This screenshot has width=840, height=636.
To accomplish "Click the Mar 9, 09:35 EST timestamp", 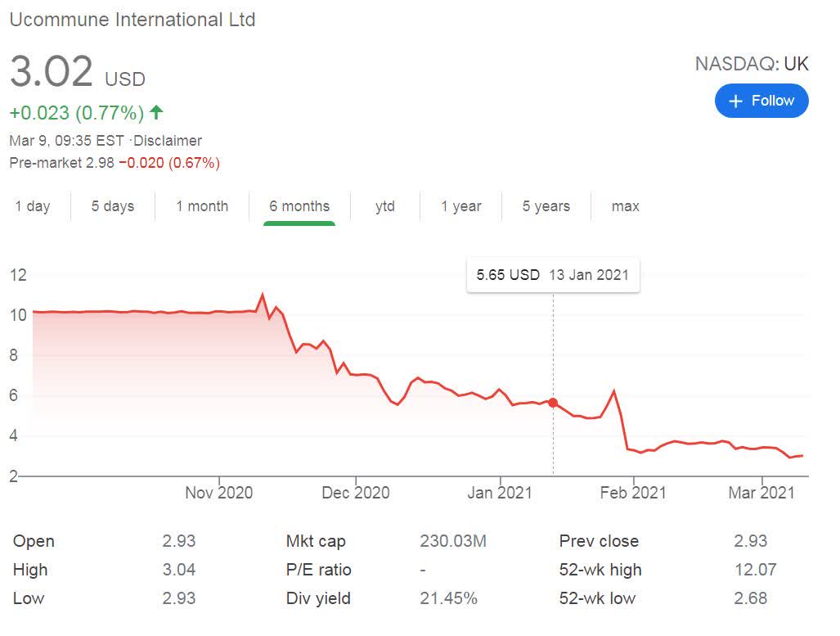I will click(x=66, y=141).
